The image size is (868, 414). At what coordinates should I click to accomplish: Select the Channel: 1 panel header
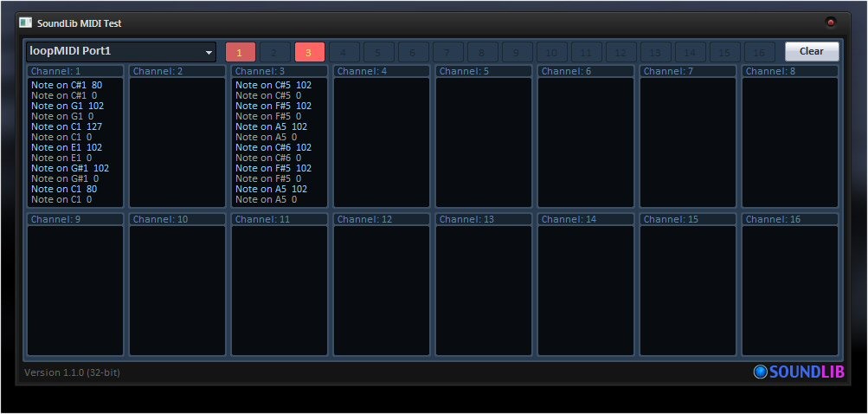75,71
